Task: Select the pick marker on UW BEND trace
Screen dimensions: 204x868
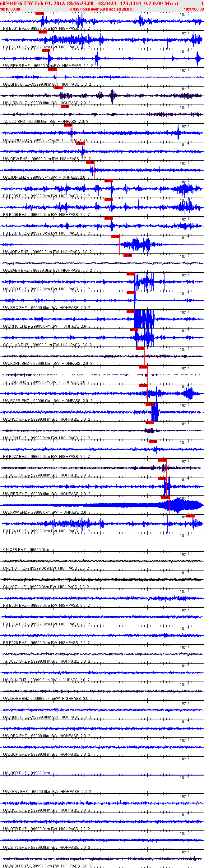Action: pos(68,125)
